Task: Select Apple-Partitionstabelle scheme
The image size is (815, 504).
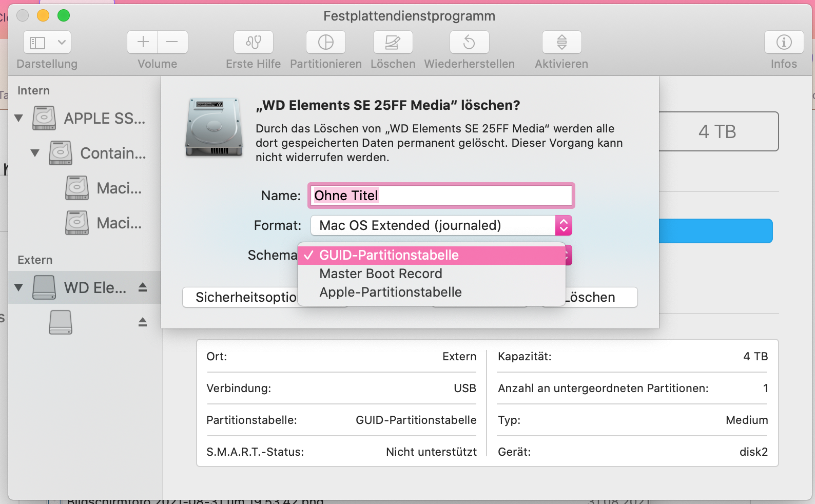Action: coord(391,292)
